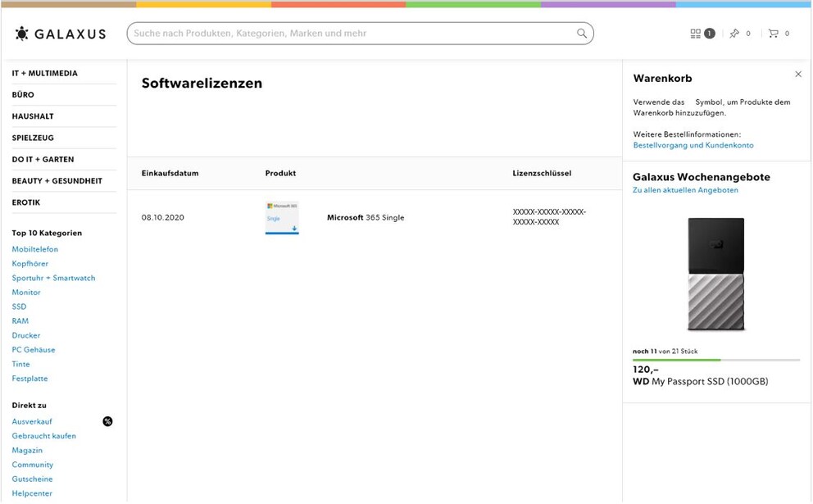
Task: Click the license key XXXXX-XXXXX text
Action: click(549, 216)
